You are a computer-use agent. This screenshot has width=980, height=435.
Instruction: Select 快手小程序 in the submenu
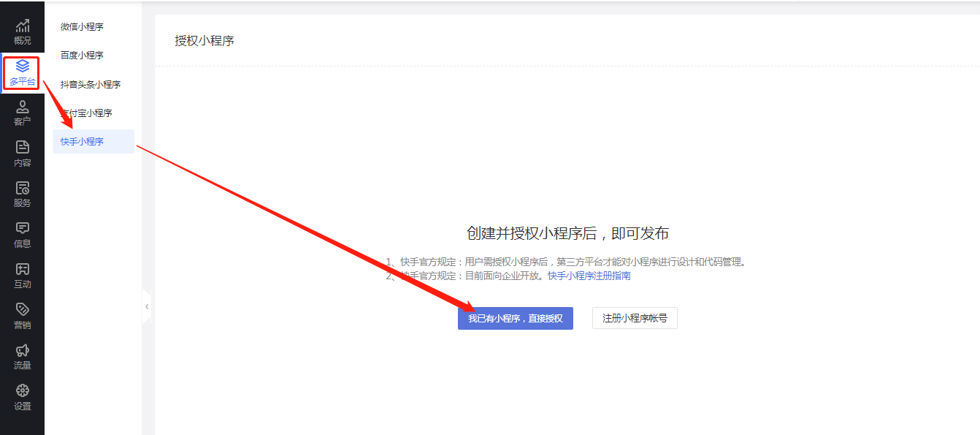[93, 141]
